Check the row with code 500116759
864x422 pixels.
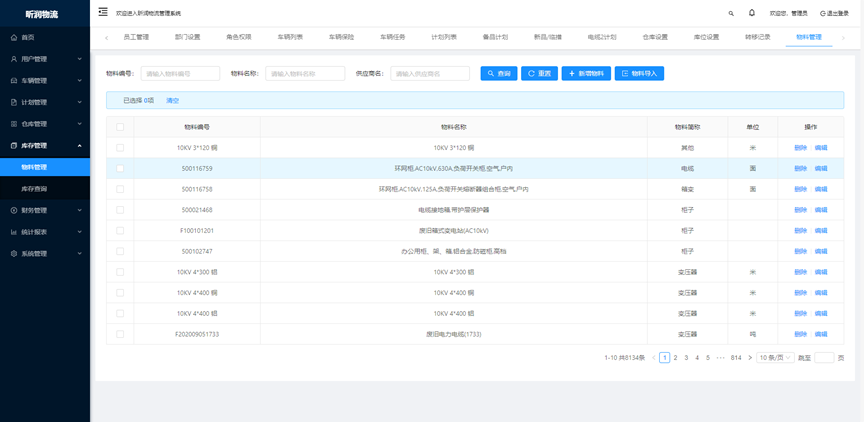click(120, 169)
